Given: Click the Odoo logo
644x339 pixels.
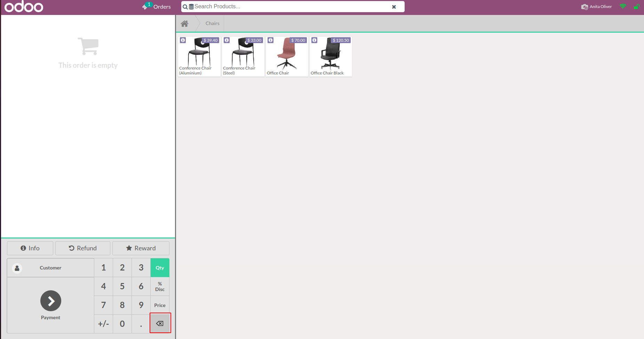Looking at the screenshot, I should tap(24, 7).
